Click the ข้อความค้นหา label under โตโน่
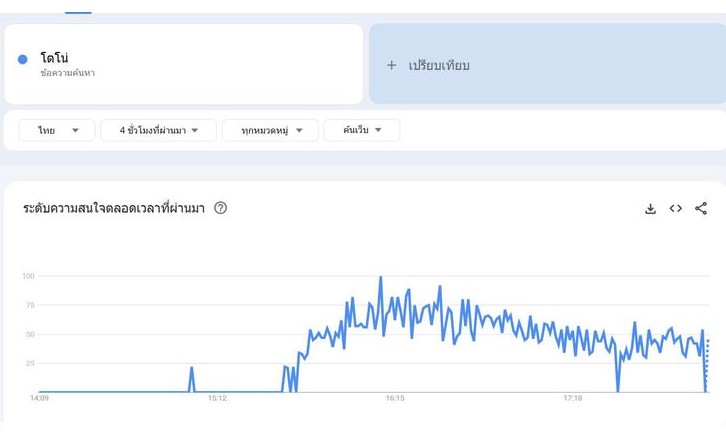The height and width of the screenshot is (440, 726). pos(68,73)
